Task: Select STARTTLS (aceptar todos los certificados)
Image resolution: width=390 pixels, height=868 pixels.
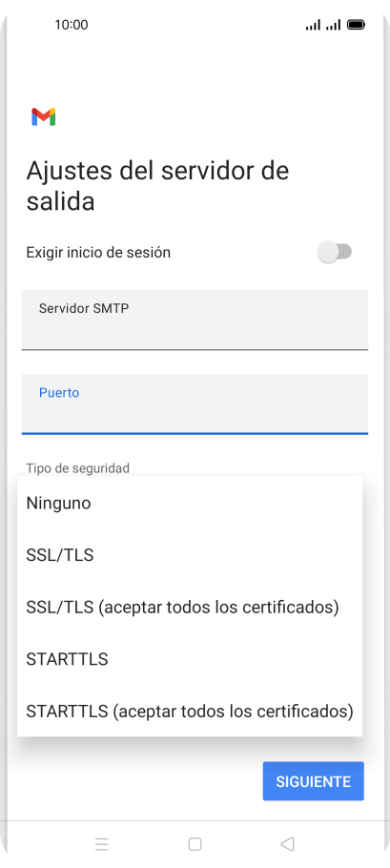Action: click(x=190, y=712)
